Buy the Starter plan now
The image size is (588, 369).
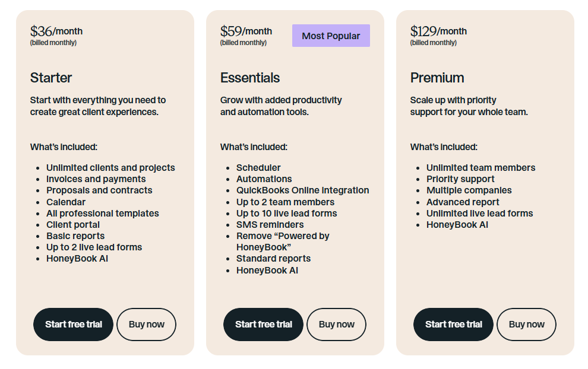tap(146, 325)
